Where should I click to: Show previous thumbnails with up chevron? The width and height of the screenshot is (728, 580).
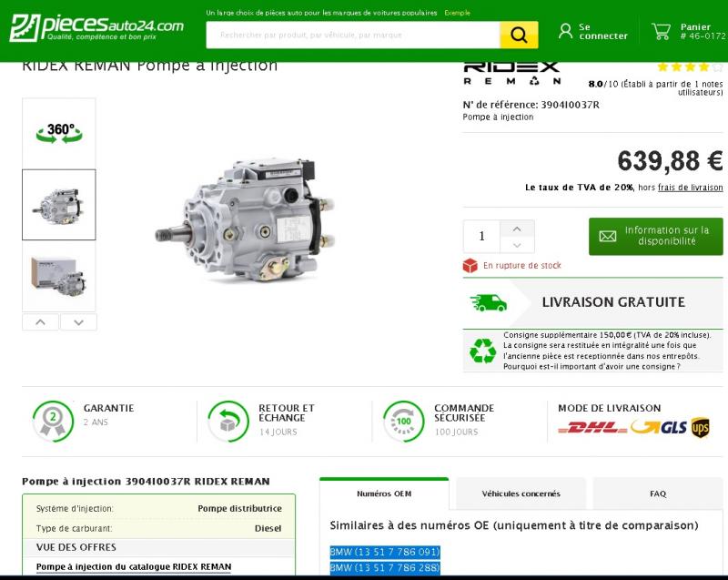coord(40,322)
